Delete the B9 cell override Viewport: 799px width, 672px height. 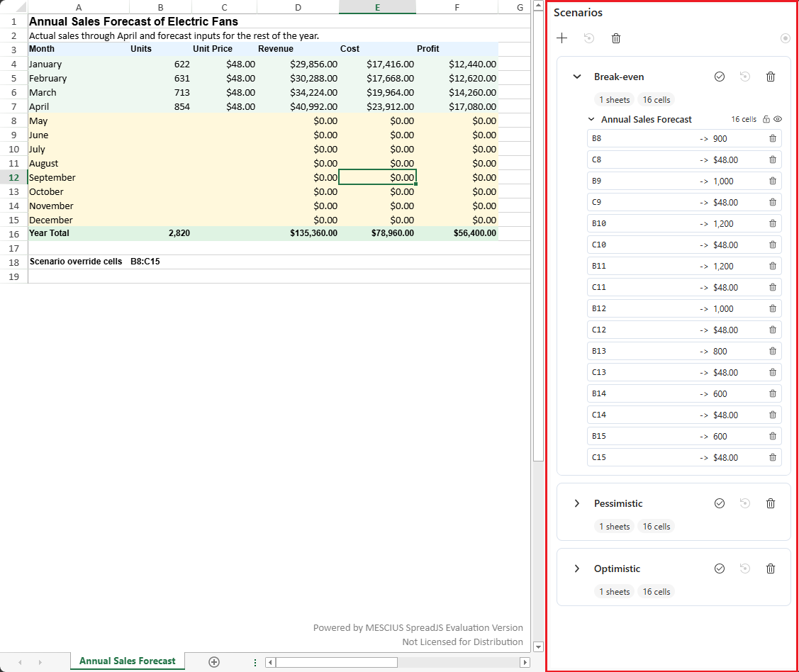773,181
